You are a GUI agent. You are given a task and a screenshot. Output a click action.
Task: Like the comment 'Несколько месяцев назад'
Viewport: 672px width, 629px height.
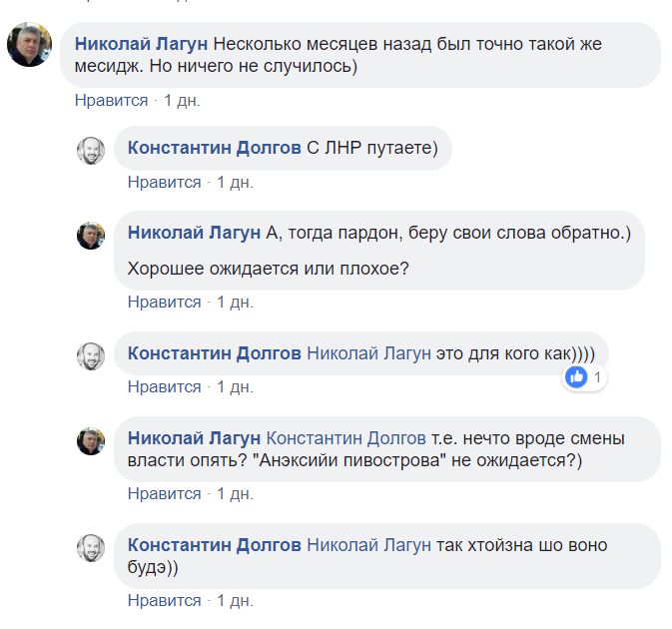111,100
